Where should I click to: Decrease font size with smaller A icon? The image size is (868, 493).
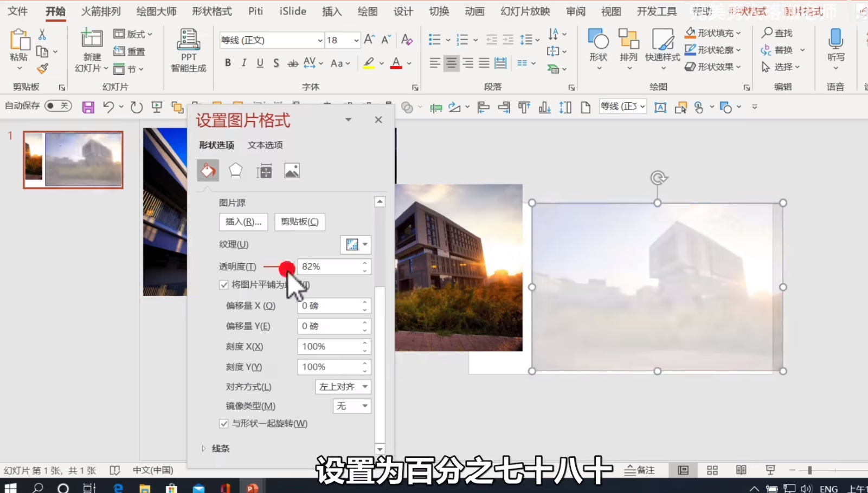point(386,40)
